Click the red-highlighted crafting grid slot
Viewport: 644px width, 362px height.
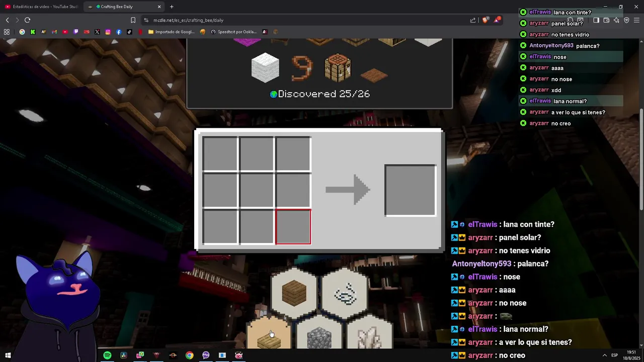(293, 227)
